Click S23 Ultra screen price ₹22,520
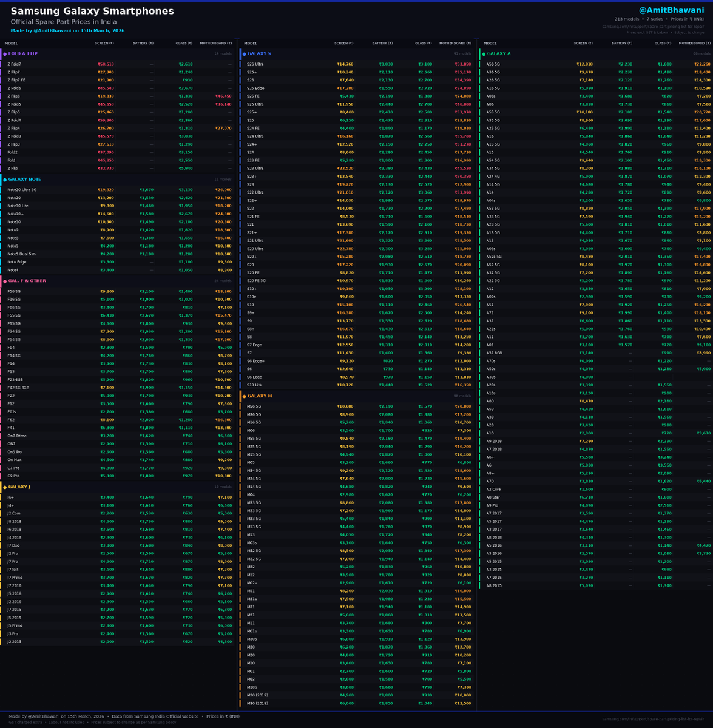 [345, 169]
